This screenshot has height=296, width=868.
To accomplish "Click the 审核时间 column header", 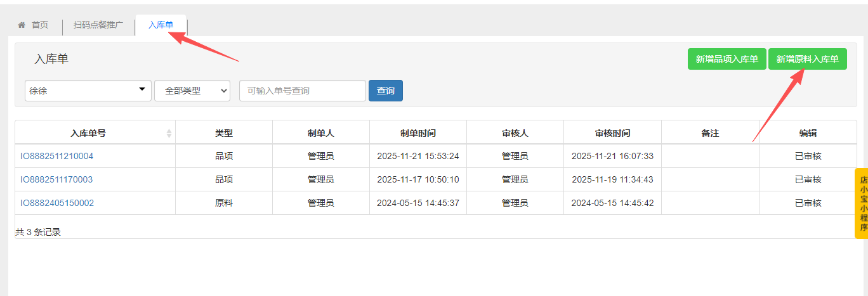I will click(612, 133).
